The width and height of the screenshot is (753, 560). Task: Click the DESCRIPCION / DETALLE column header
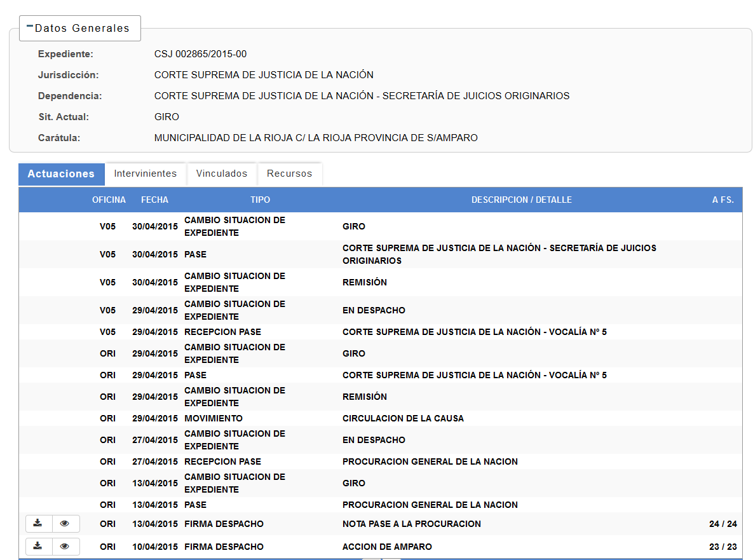click(x=521, y=200)
